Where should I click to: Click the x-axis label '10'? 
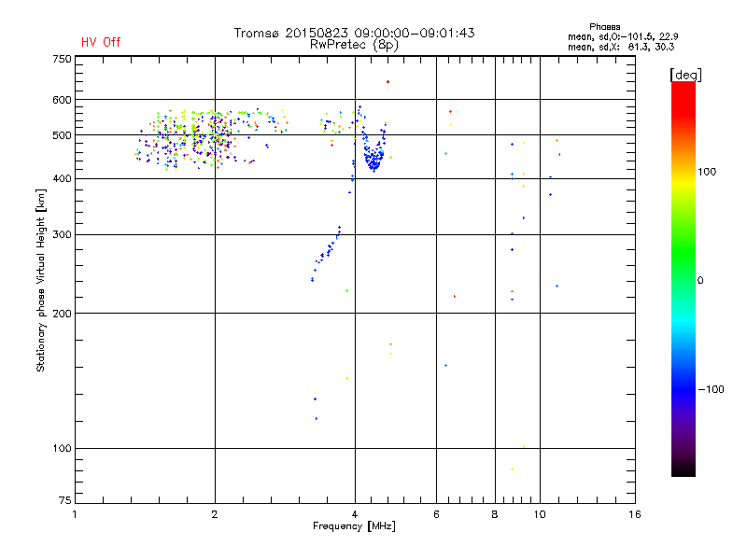pos(540,514)
